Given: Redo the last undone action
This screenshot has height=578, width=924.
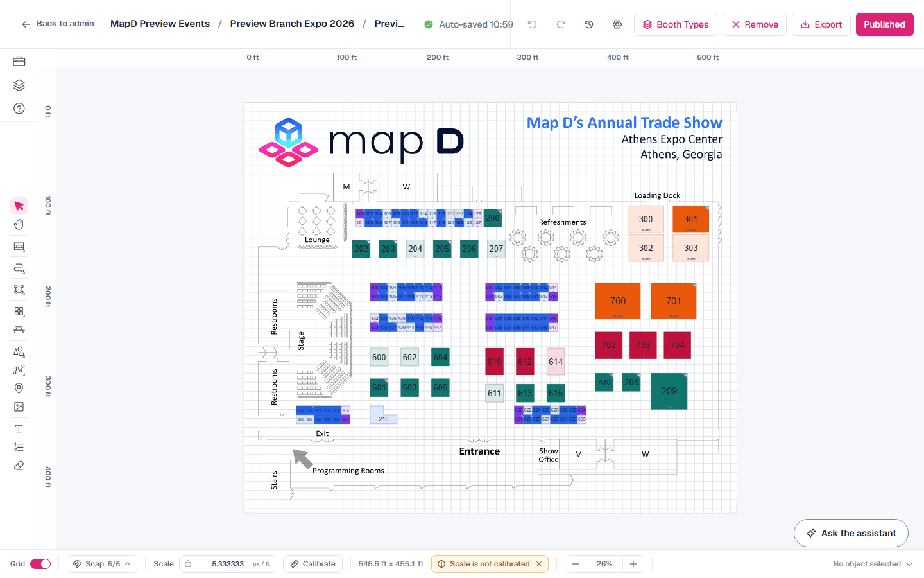Looking at the screenshot, I should (561, 24).
